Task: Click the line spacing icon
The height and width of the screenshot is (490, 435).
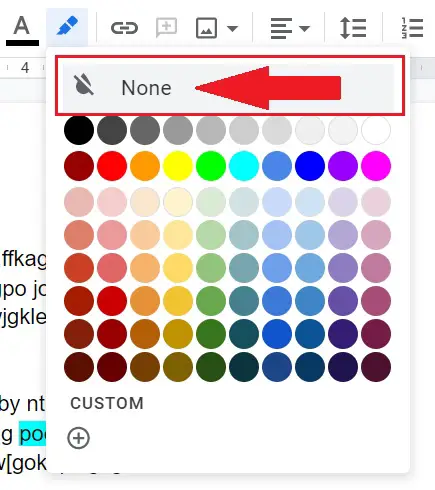Action: click(353, 28)
